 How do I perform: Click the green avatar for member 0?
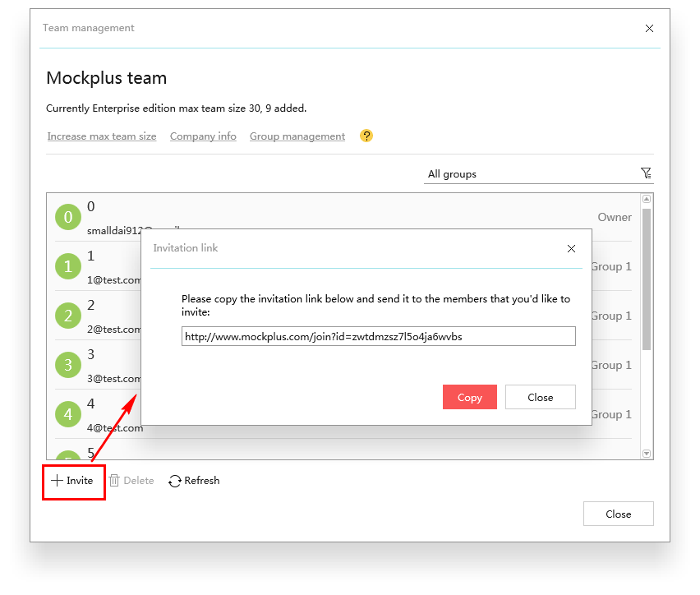(68, 217)
